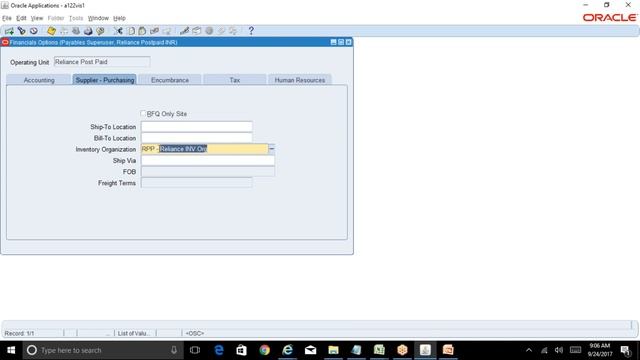Select the Supplier - Purchasing tab
This screenshot has width=640, height=360.
coord(104,80)
